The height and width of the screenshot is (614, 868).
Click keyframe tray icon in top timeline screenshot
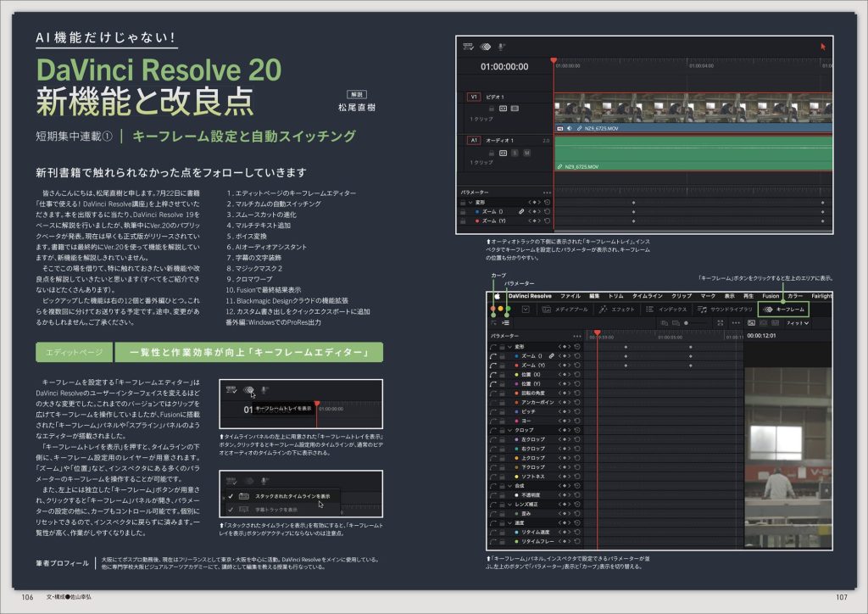(x=486, y=47)
